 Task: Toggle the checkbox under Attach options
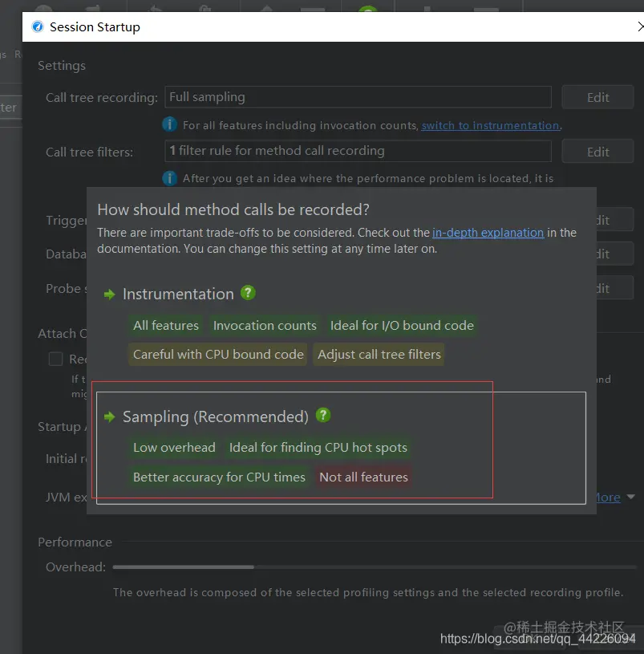point(56,359)
